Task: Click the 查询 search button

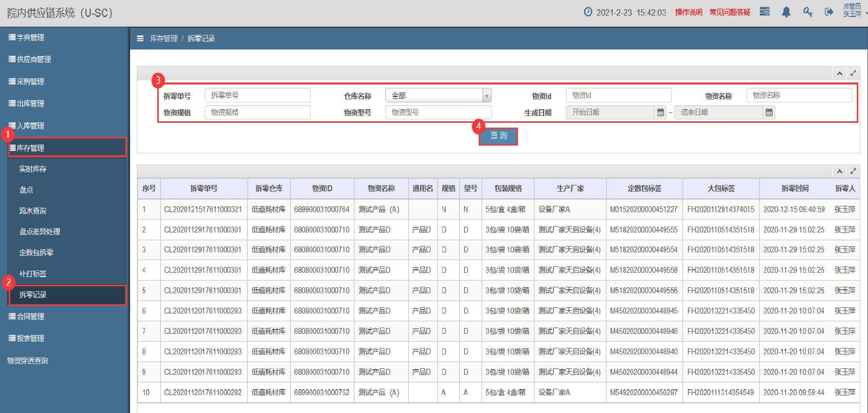Action: (499, 136)
